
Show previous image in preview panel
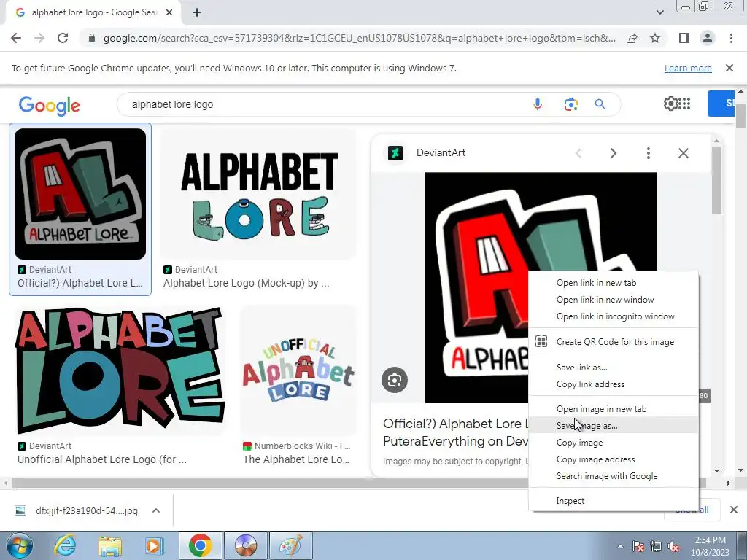click(578, 153)
